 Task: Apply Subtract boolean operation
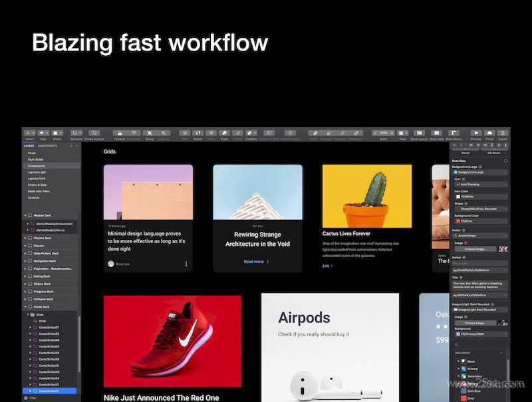[x=329, y=133]
